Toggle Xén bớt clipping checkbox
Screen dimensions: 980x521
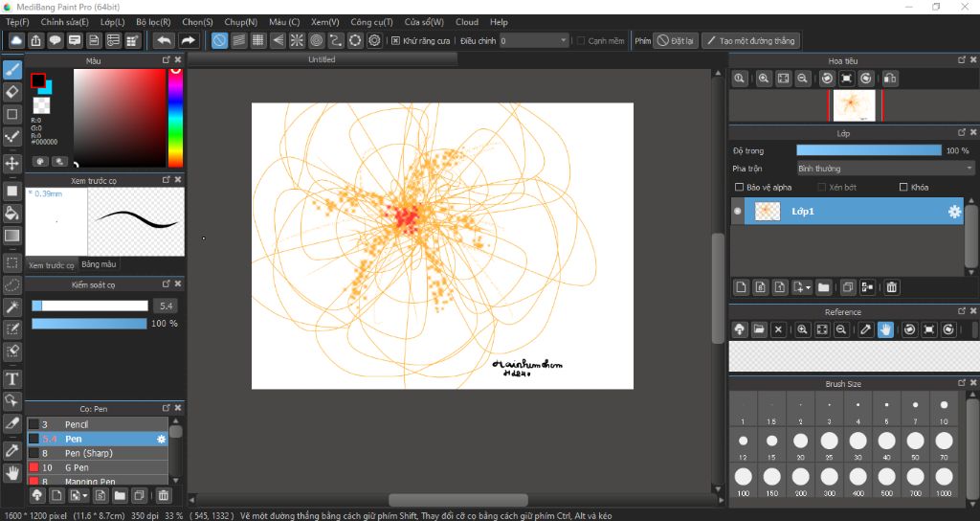pos(822,187)
